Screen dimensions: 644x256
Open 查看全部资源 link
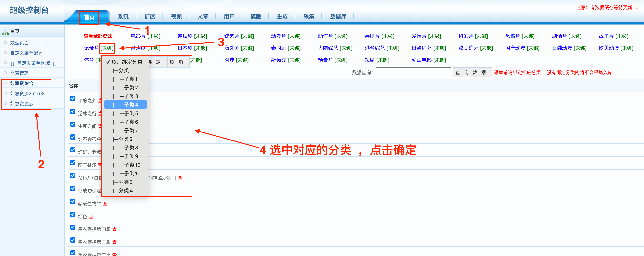(x=98, y=36)
